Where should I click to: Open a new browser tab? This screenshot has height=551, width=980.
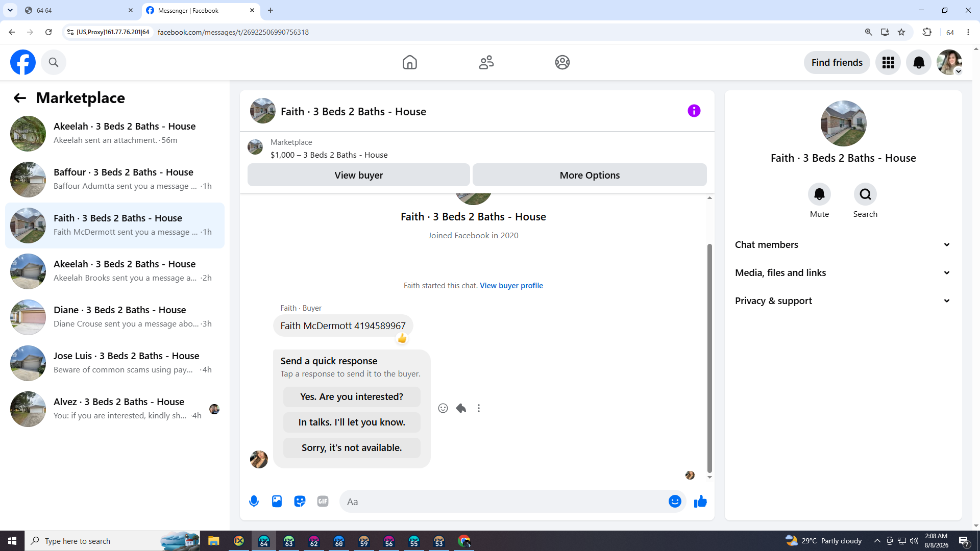pyautogui.click(x=271, y=10)
